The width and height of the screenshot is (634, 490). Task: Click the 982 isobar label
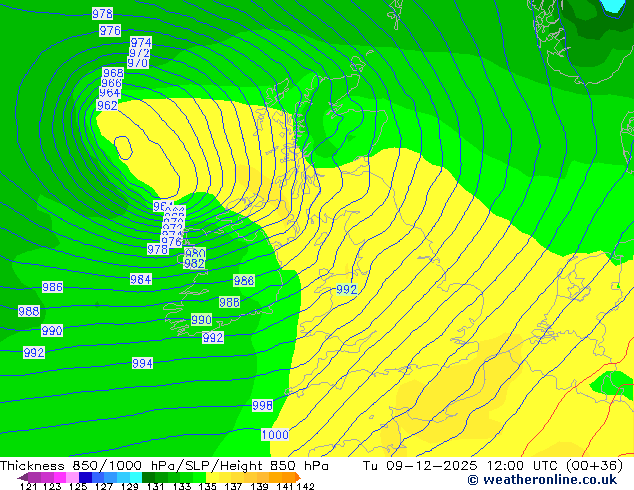[194, 264]
